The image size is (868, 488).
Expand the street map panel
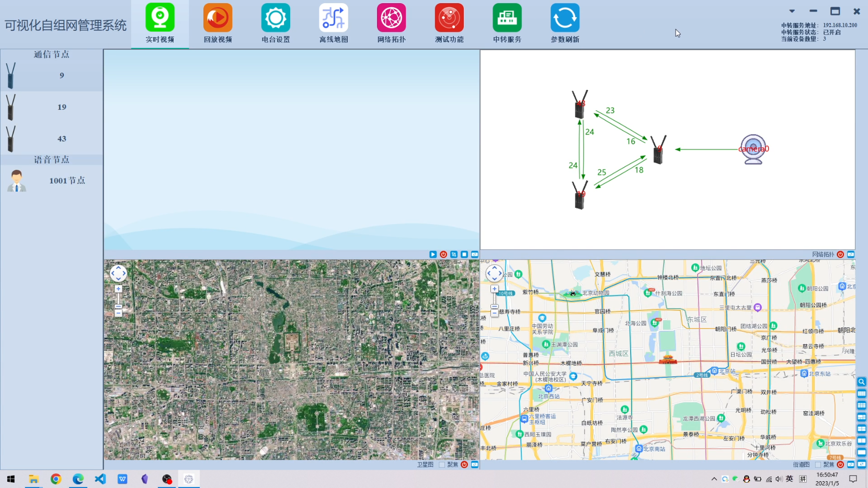tap(851, 464)
